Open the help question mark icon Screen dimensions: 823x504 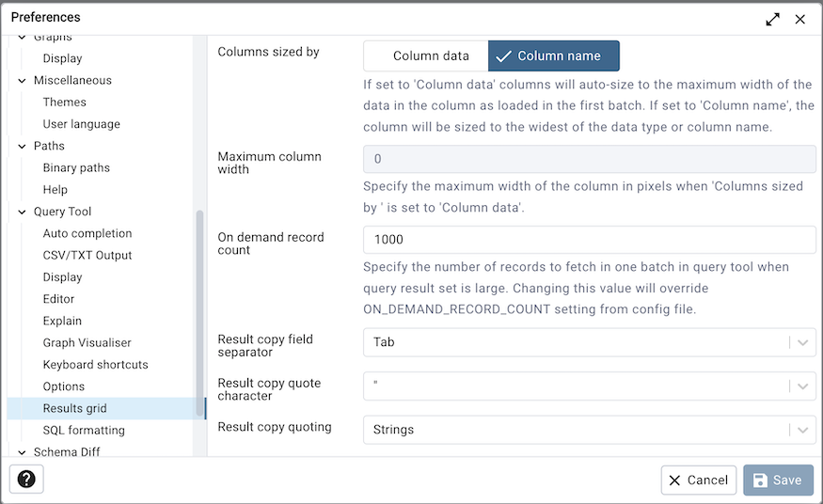pyautogui.click(x=26, y=479)
